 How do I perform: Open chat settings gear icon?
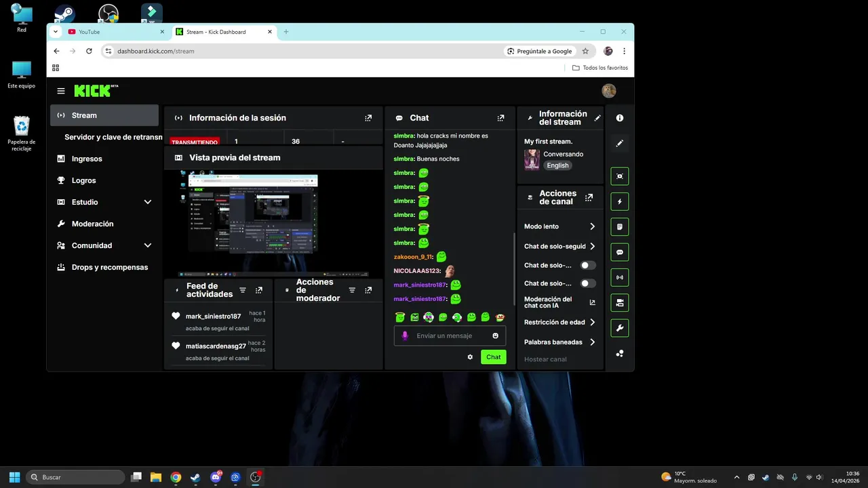[470, 357]
